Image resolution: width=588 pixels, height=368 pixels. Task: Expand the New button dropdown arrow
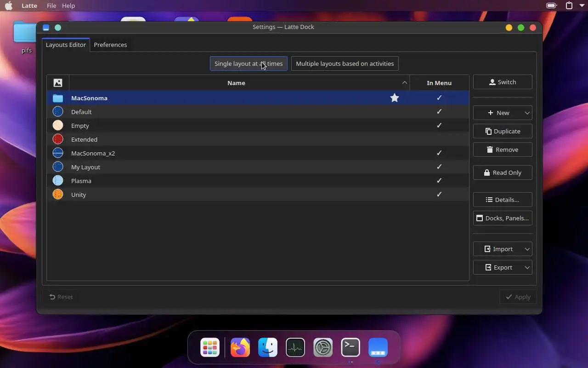tap(527, 113)
